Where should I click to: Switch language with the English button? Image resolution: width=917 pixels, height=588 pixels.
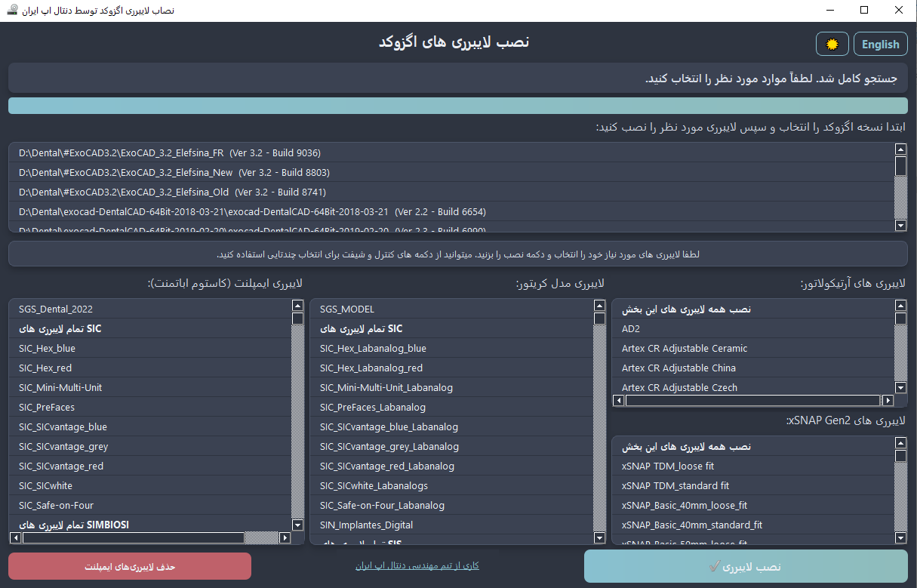880,44
